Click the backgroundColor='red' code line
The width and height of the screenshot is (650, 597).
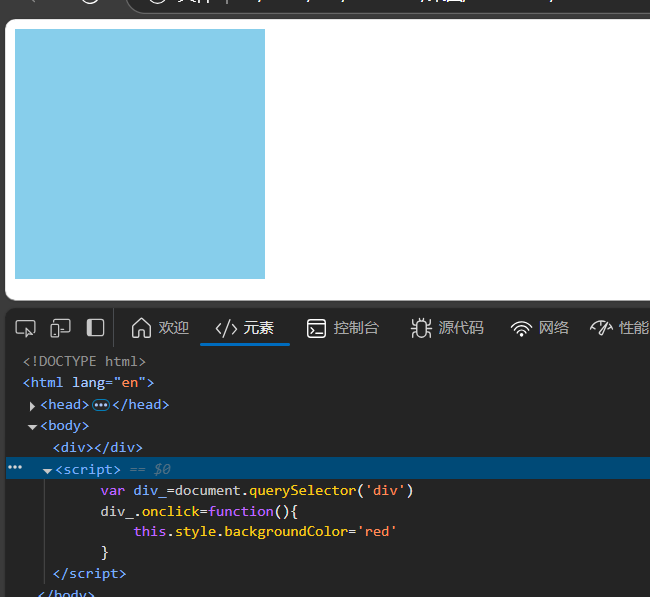pos(265,531)
